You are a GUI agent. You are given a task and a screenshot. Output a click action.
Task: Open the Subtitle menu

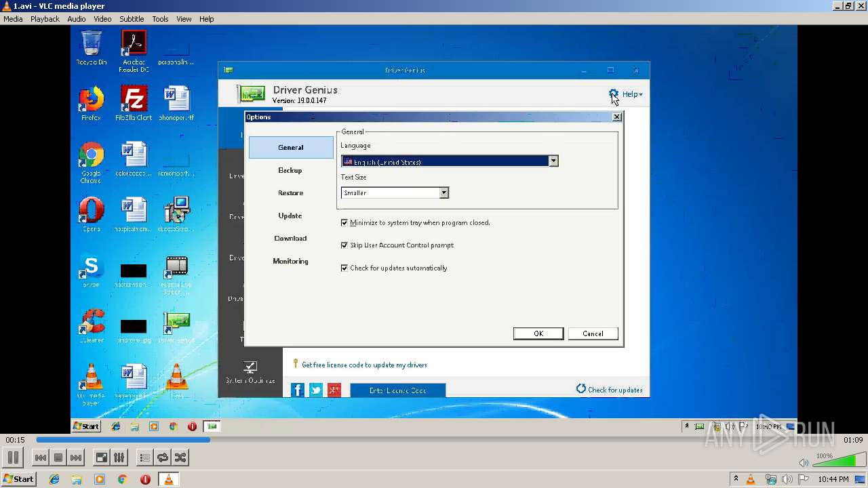(132, 19)
